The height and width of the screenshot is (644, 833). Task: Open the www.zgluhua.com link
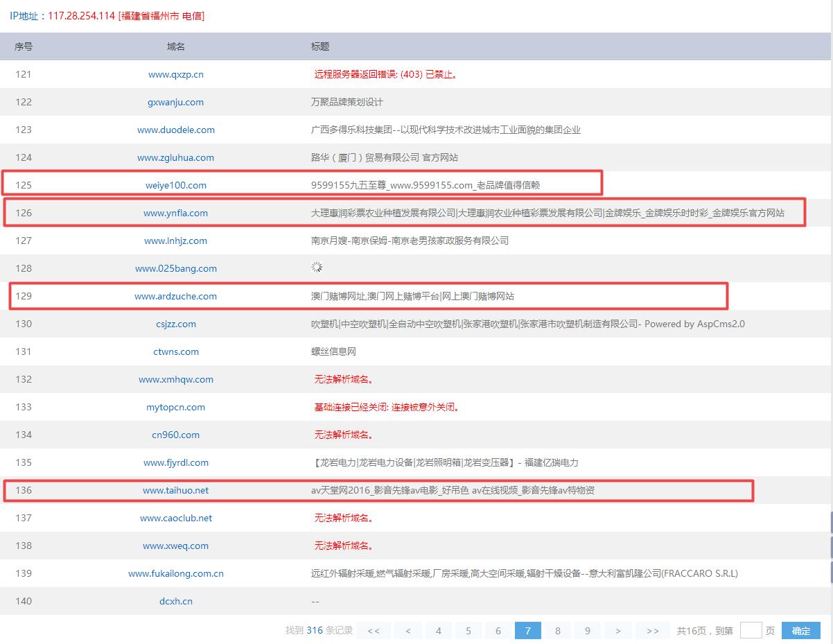[175, 157]
